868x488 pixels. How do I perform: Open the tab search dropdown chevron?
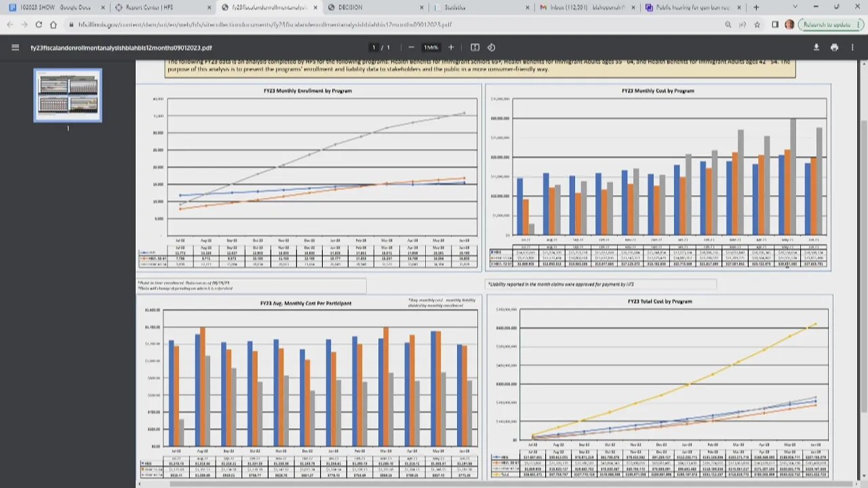click(x=795, y=7)
